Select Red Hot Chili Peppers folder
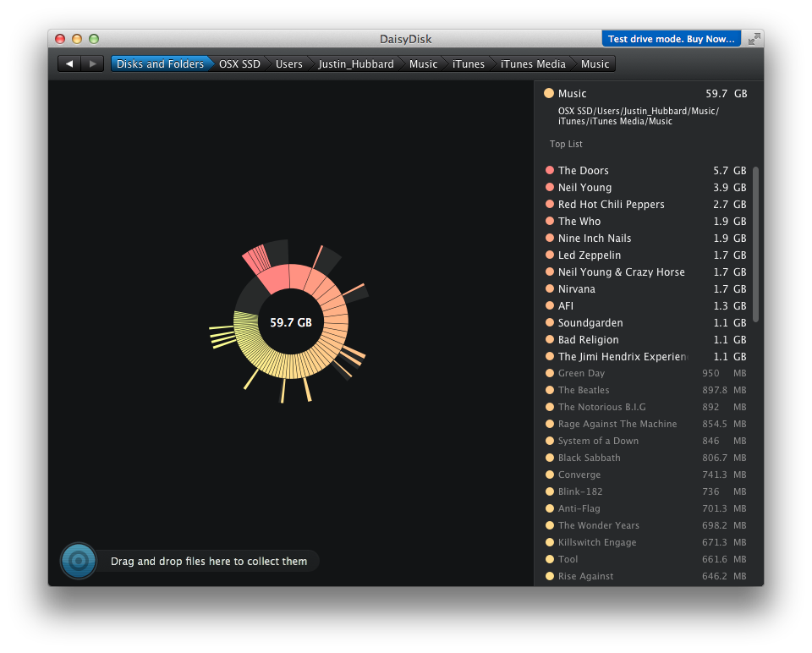This screenshot has width=812, height=653. pyautogui.click(x=645, y=205)
